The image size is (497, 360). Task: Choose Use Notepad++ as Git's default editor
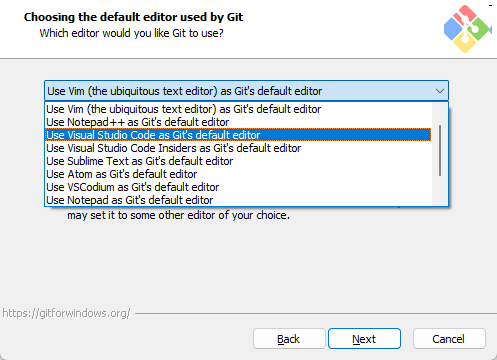pos(238,122)
